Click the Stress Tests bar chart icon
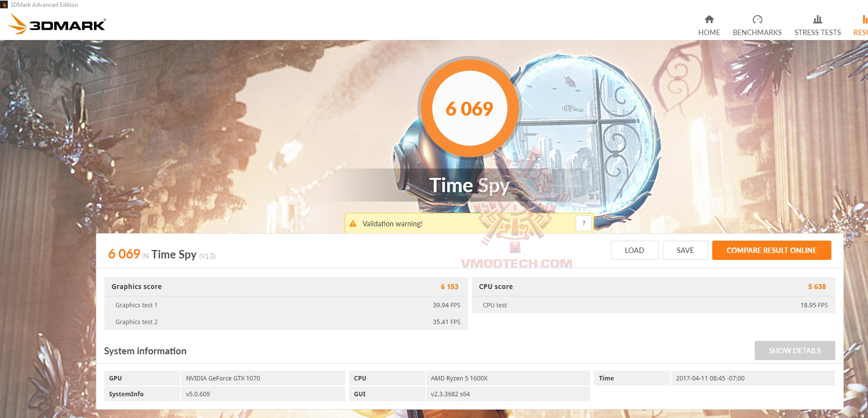 (x=818, y=19)
